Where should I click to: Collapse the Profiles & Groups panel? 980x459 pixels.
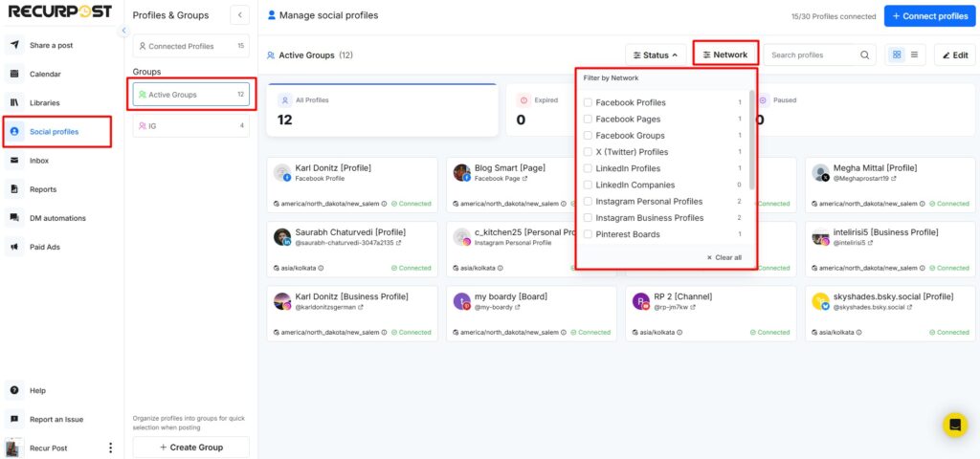click(x=239, y=15)
